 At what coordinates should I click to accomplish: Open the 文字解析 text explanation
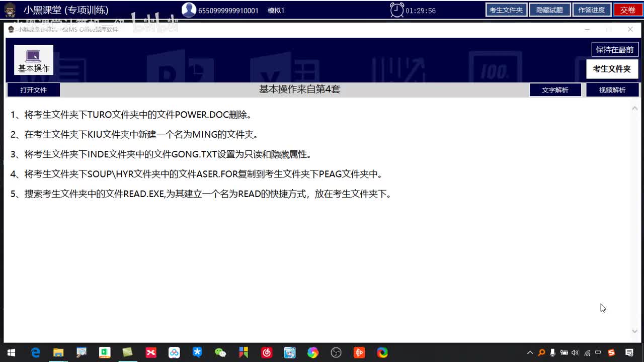pyautogui.click(x=555, y=90)
